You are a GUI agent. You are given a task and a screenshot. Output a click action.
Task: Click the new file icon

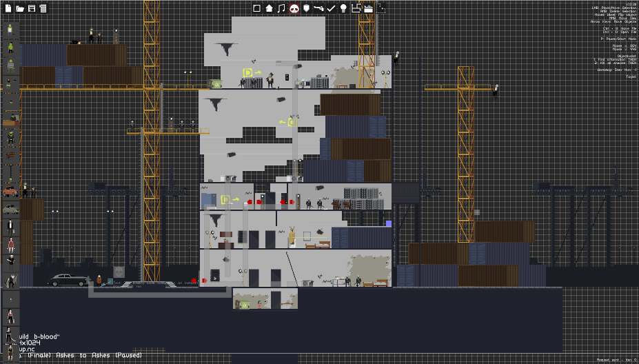tap(8, 8)
